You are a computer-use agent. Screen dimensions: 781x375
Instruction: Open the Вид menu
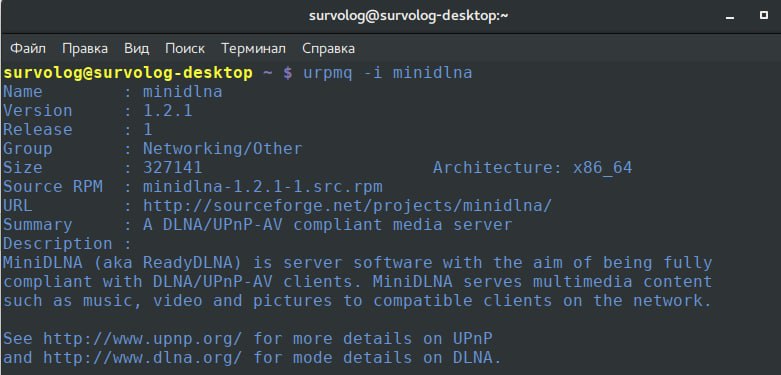click(136, 48)
